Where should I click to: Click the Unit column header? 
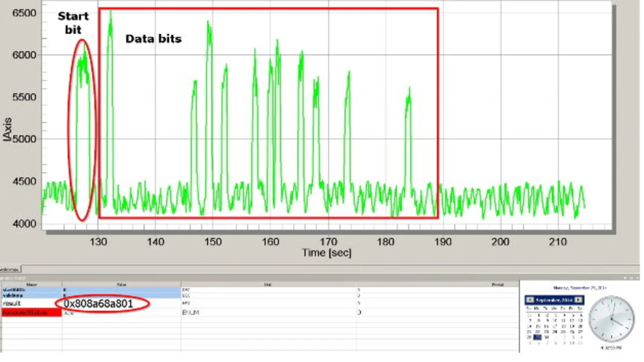click(268, 284)
